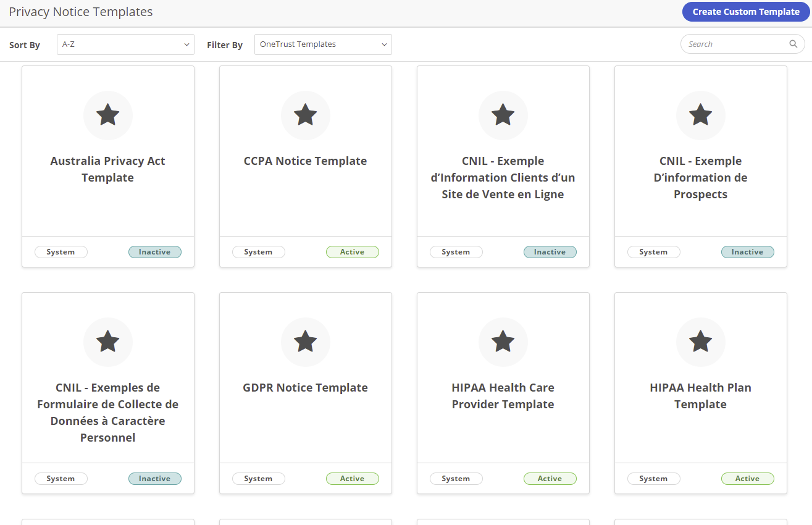Viewport: 812px width, 525px height.
Task: Click Active badge on CCPA Notice Template card
Action: point(353,252)
